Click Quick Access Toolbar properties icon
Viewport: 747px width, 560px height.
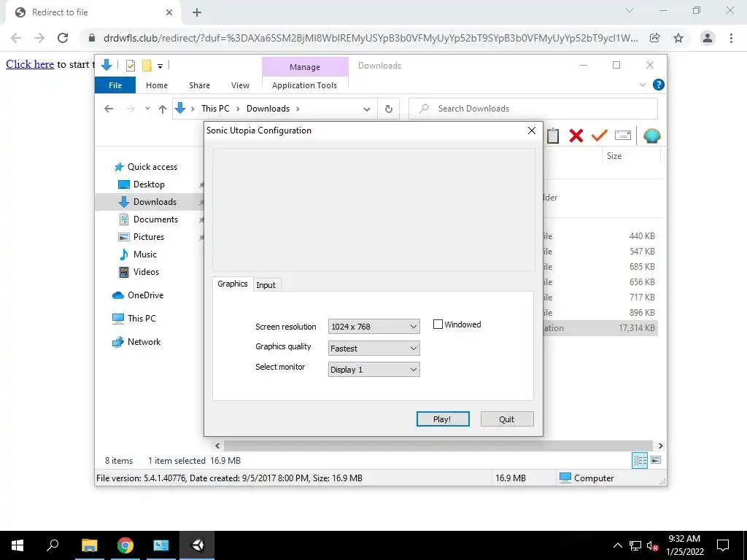click(130, 66)
